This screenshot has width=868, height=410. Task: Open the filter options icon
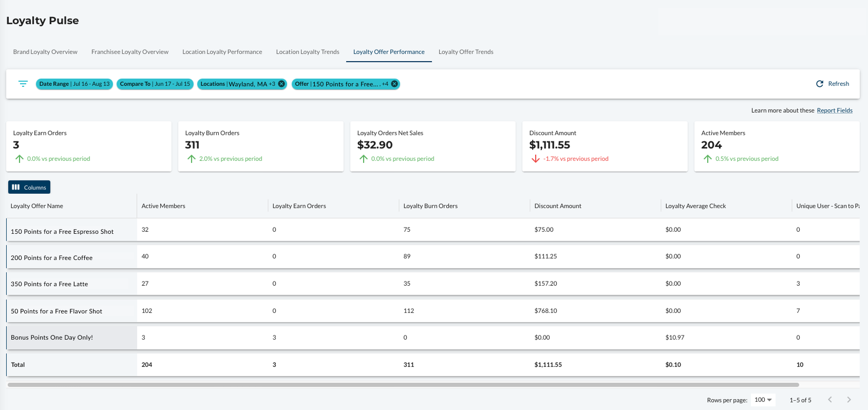[23, 84]
